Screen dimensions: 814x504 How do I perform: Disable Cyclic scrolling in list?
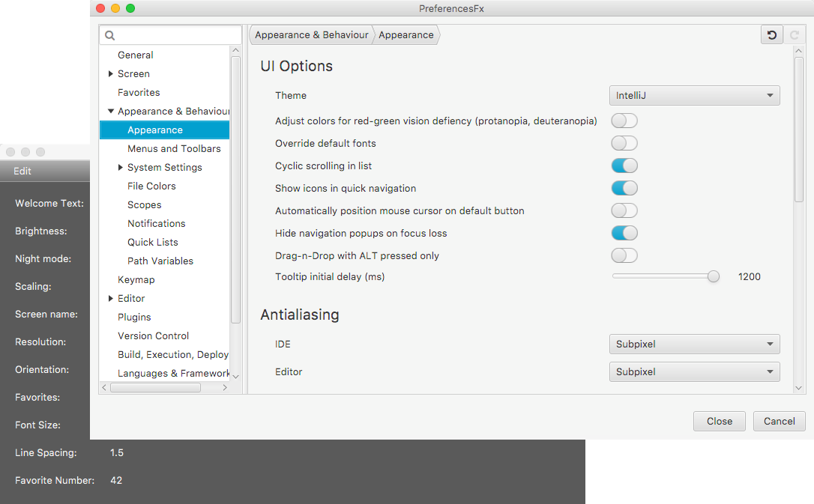[624, 166]
